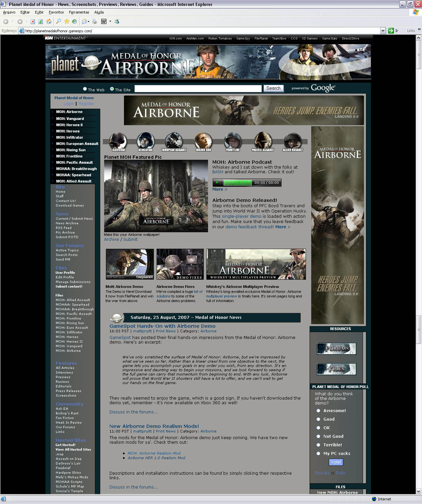Open the Favorites star icon
This screenshot has height=504, width=422.
(67, 22)
